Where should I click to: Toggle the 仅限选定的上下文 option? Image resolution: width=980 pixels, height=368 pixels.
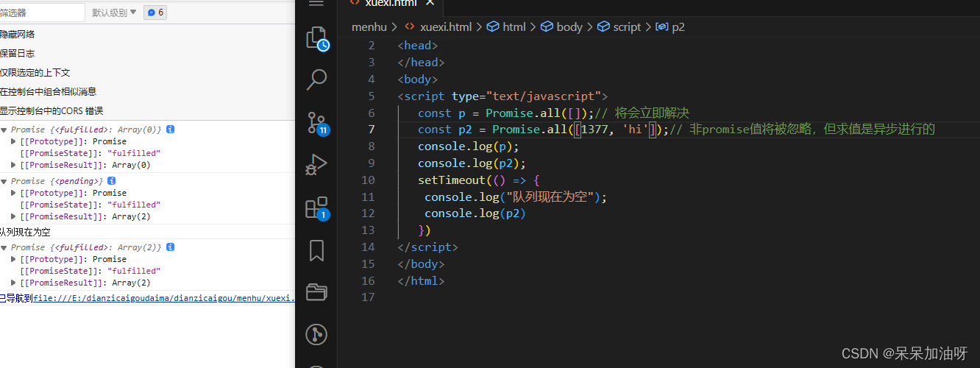click(35, 72)
